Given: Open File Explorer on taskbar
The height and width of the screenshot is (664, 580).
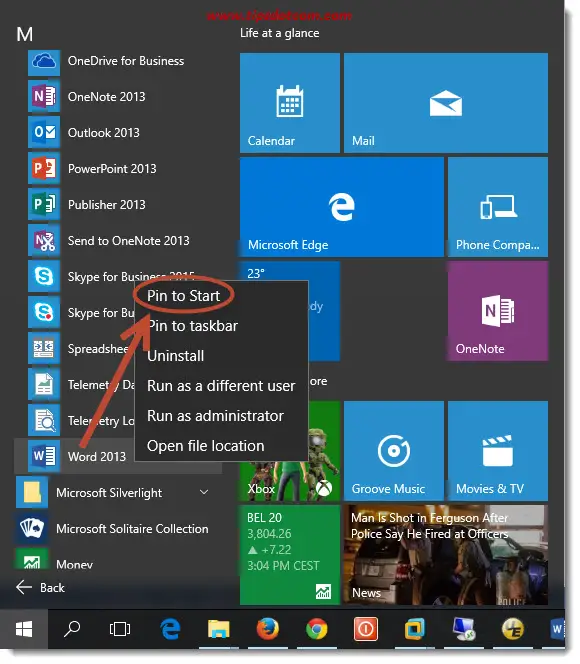Looking at the screenshot, I should tap(218, 629).
